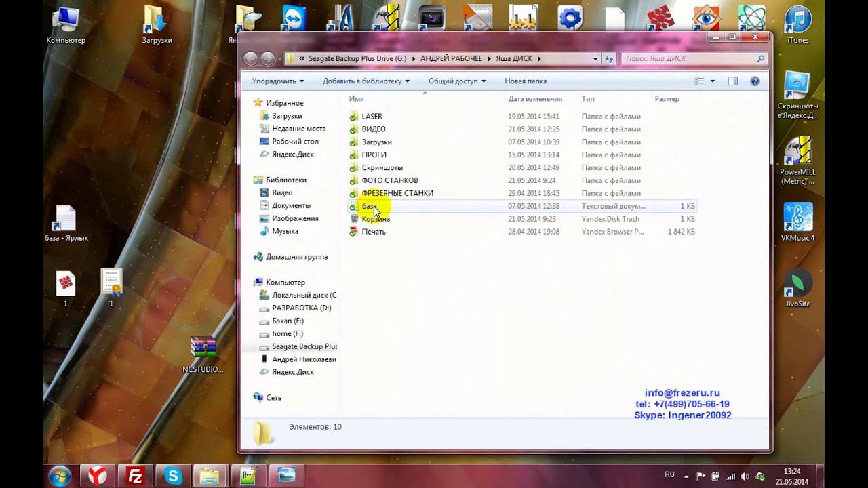The width and height of the screenshot is (868, 488).
Task: Open Недавние места in the sidebar
Action: point(298,129)
